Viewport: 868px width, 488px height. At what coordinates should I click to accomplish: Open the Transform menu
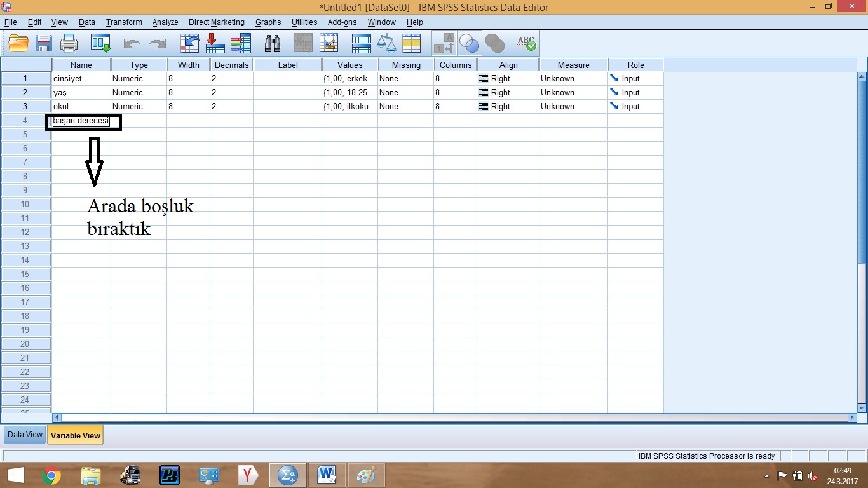pos(124,22)
